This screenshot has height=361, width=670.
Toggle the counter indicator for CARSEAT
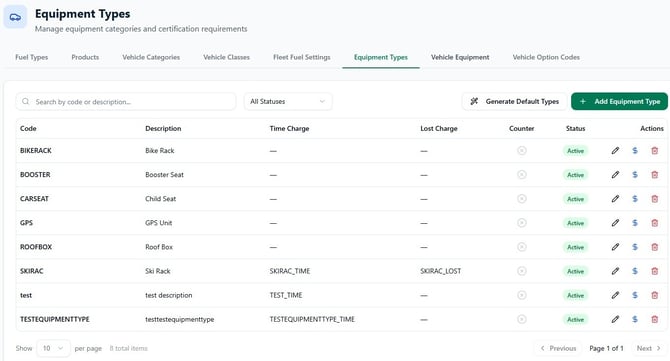(522, 199)
